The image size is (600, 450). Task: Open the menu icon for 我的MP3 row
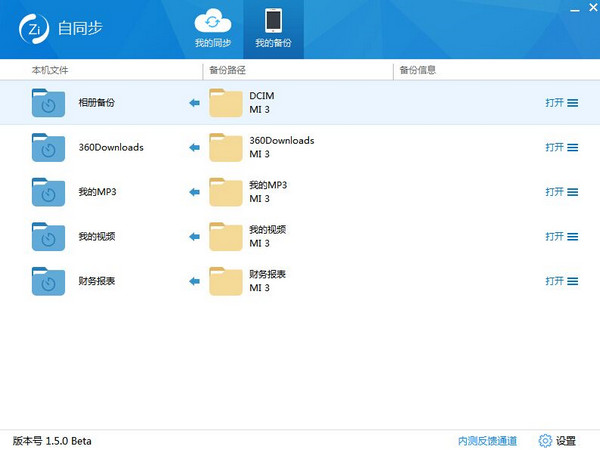(x=573, y=192)
